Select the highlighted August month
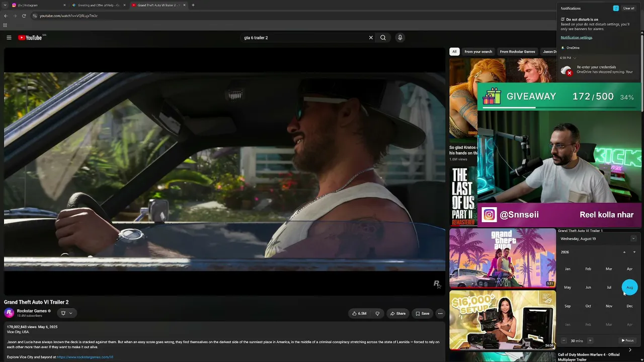This screenshot has width=644, height=362. click(629, 288)
